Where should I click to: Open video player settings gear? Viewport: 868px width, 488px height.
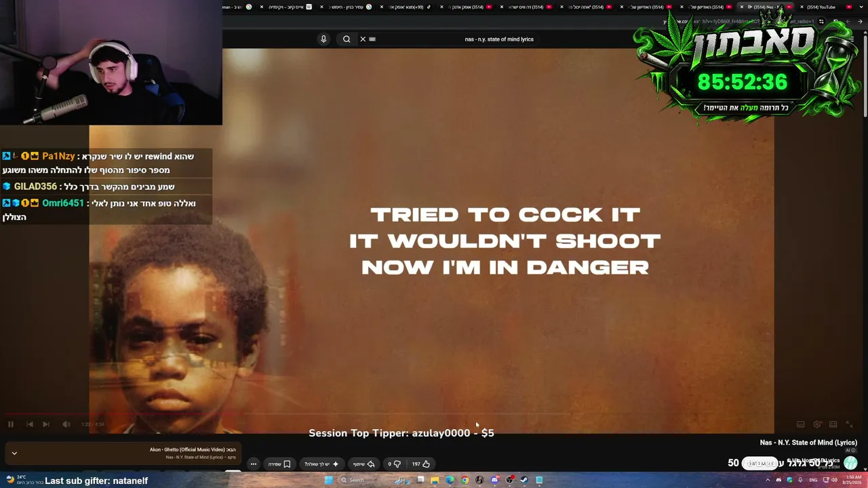click(817, 424)
